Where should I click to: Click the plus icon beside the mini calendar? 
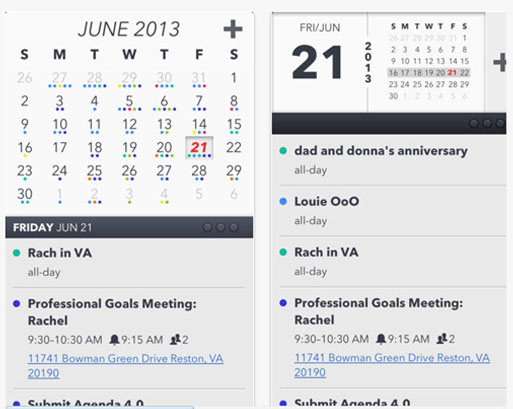pyautogui.click(x=500, y=62)
